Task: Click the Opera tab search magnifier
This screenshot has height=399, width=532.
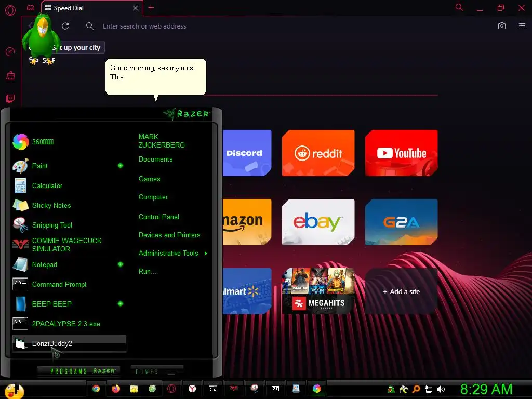Action: click(459, 7)
